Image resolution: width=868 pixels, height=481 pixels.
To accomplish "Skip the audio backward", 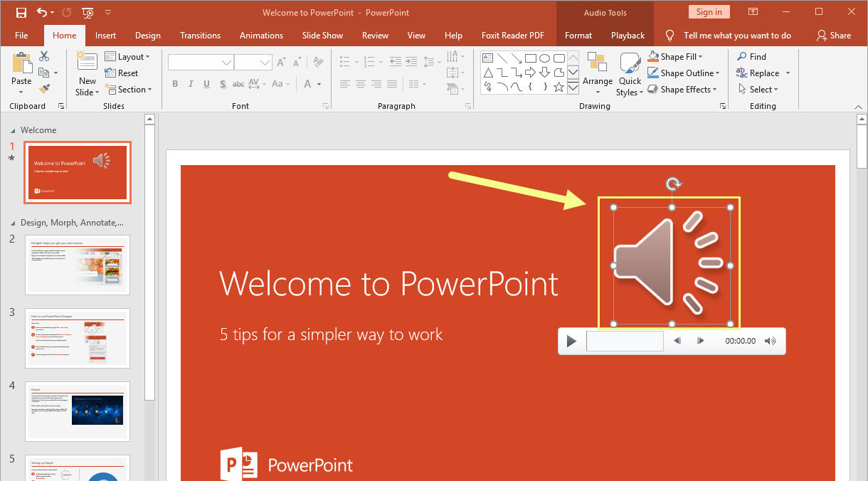I will (678, 341).
